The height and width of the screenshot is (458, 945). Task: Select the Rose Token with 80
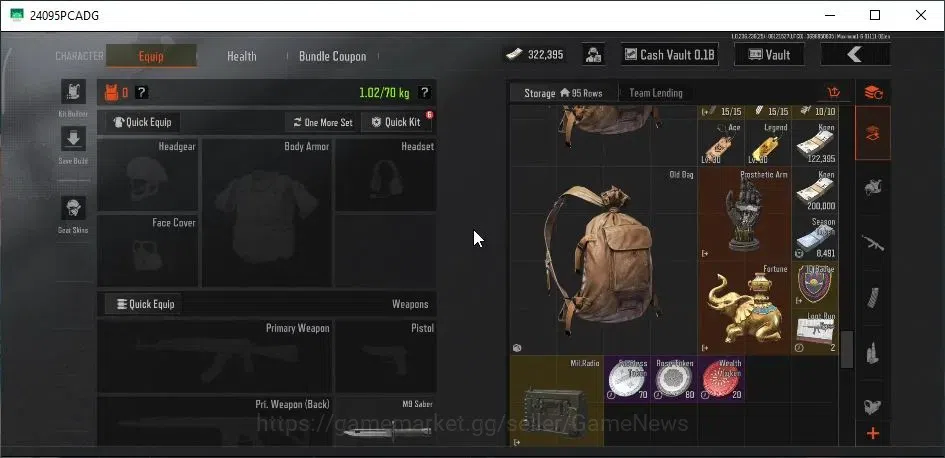coord(674,378)
